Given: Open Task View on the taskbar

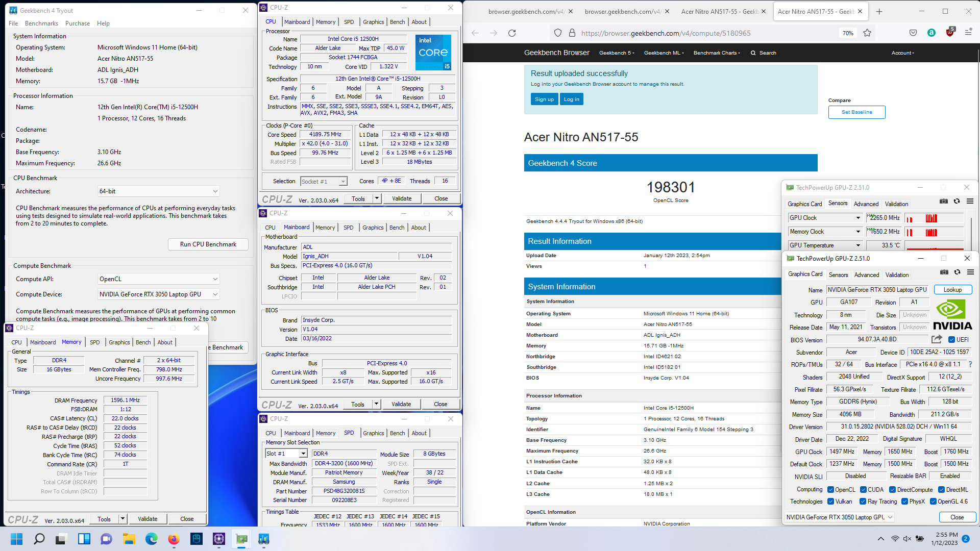Looking at the screenshot, I should (62, 539).
